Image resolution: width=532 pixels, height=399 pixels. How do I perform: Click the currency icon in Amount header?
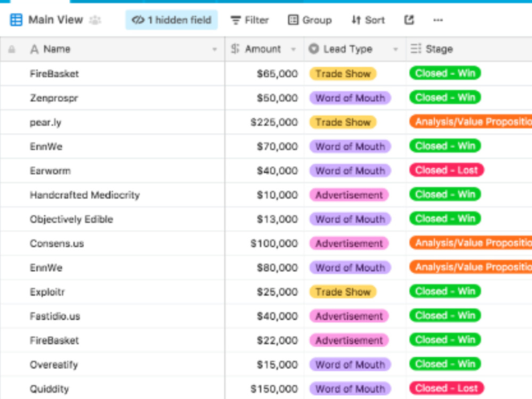[235, 49]
